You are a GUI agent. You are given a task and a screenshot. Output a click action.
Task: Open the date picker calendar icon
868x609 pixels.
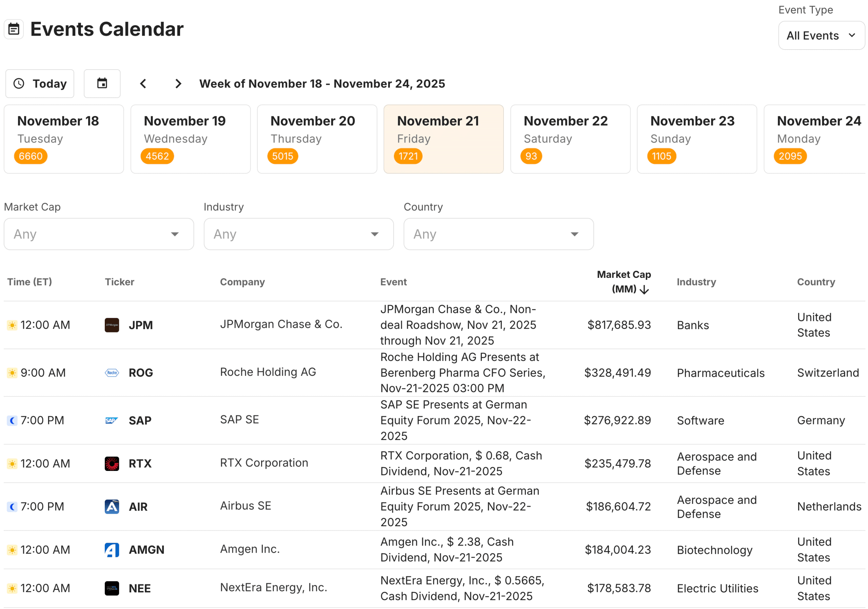(102, 83)
